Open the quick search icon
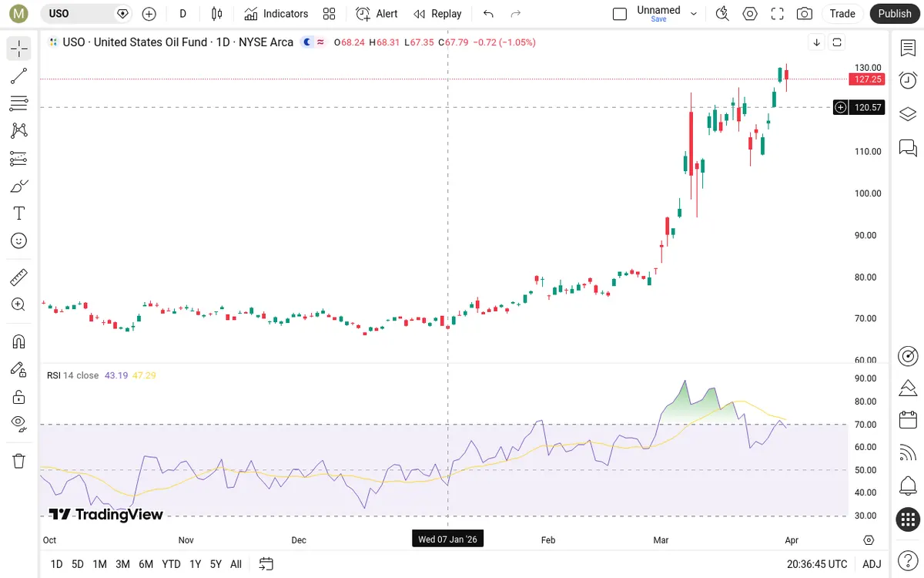This screenshot has width=924, height=578. click(722, 14)
